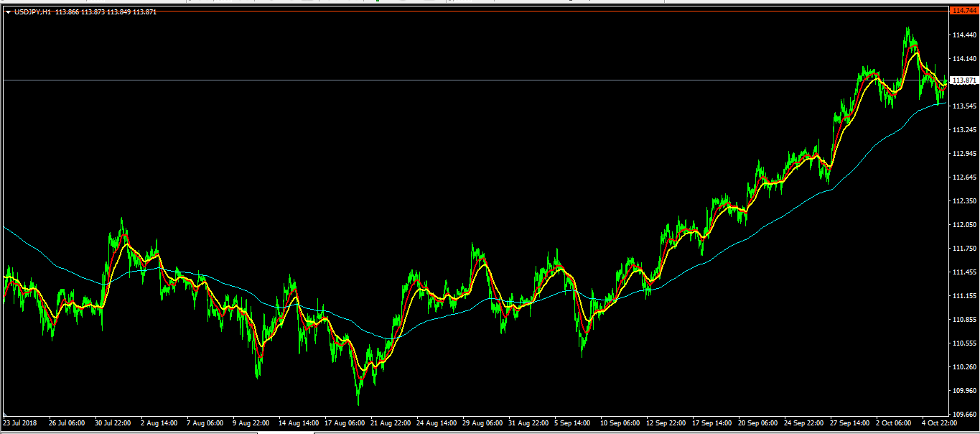Click the 7 Aug 06:00 time label

(x=204, y=423)
